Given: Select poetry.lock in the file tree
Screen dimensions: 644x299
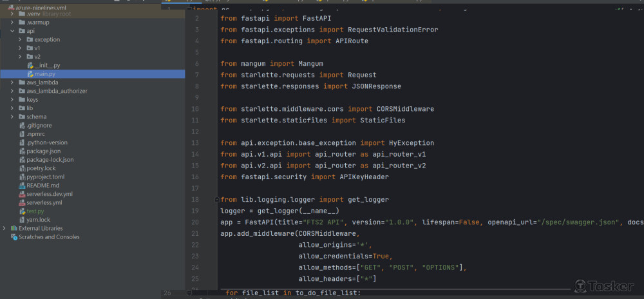Looking at the screenshot, I should 41,168.
